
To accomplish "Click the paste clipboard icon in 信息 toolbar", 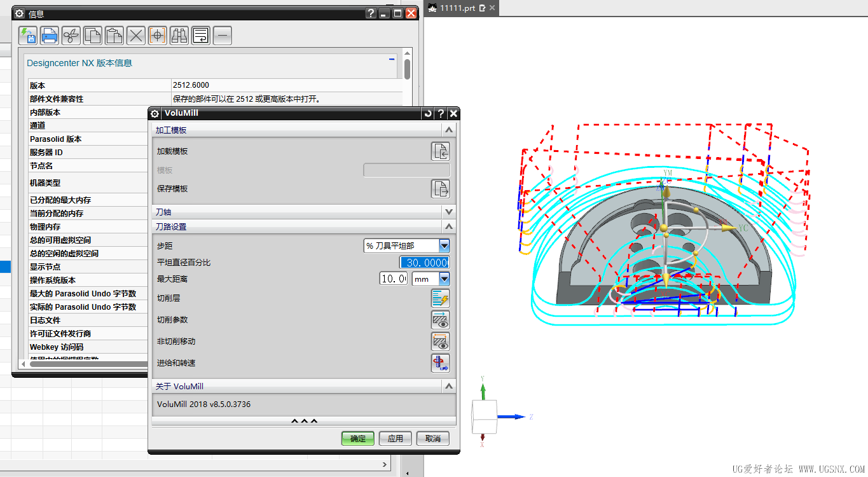I will [114, 36].
